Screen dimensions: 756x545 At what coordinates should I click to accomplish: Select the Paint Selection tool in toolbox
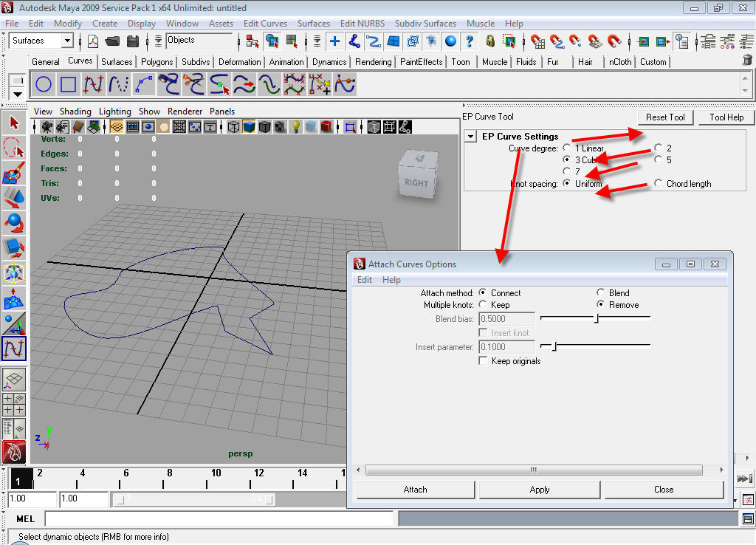14,173
